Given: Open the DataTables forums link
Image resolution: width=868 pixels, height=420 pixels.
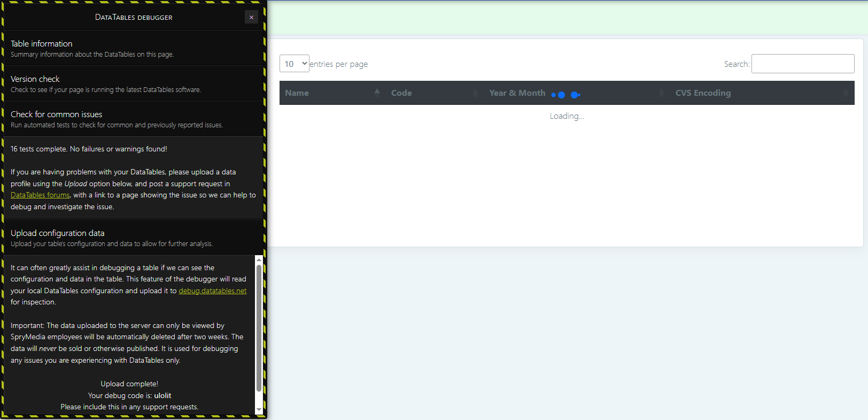Looking at the screenshot, I should click(40, 195).
